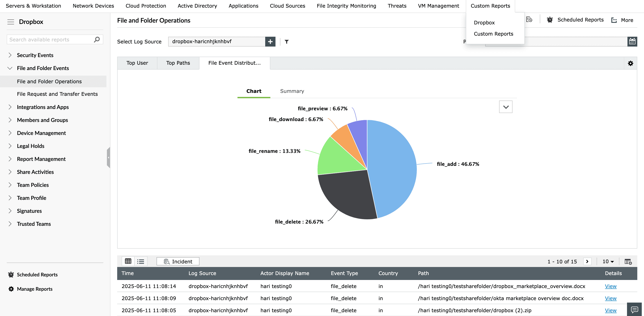
Task: Open the Scheduled Reports link in the header
Action: 580,20
